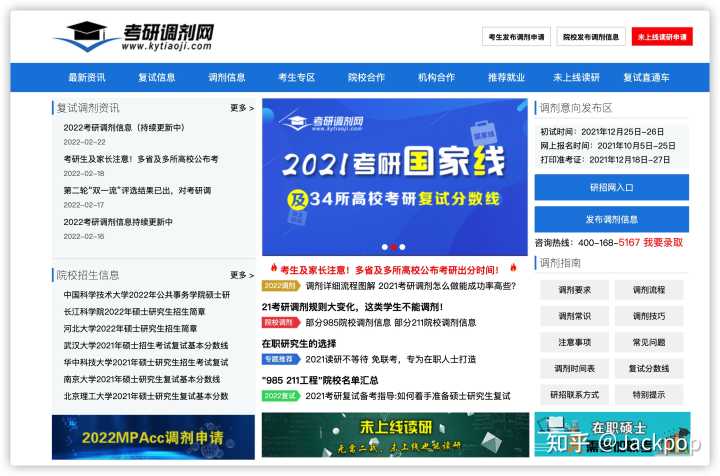
Task: Open the 特别提示 guide button
Action: [x=649, y=395]
